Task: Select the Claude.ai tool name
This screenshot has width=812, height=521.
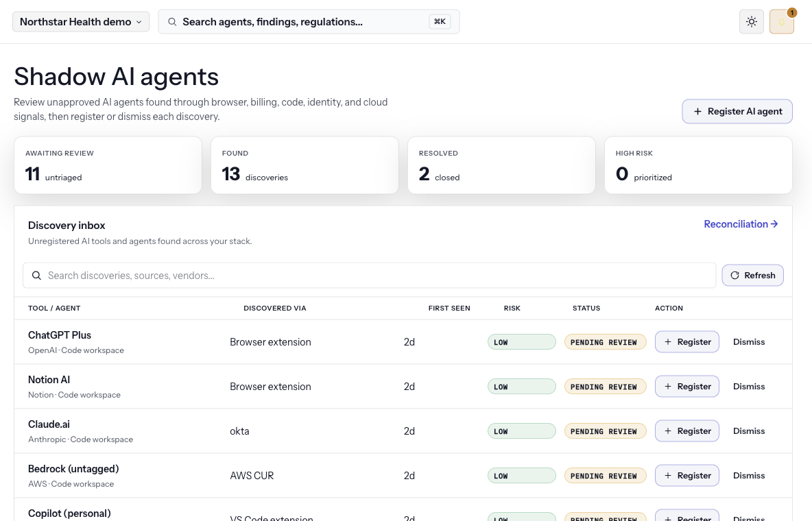Action: click(x=49, y=424)
